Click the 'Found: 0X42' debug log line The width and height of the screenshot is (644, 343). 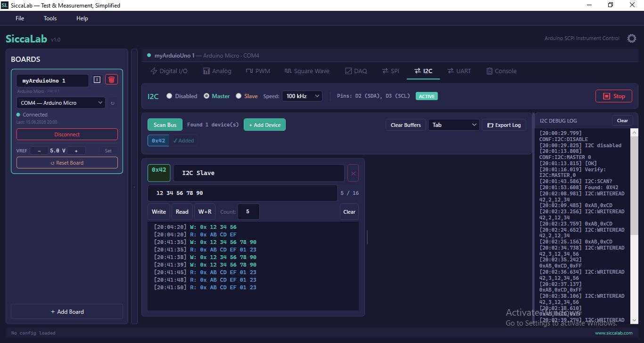click(x=579, y=187)
